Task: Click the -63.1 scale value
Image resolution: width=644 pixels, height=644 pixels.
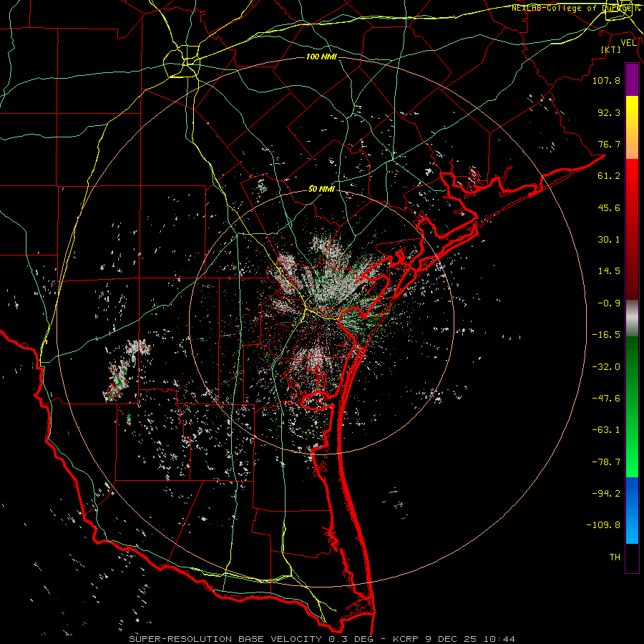Action: pos(606,430)
